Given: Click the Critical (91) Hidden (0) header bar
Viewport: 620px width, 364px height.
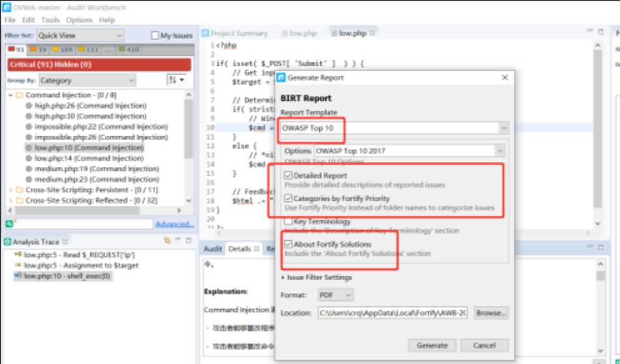Looking at the screenshot, I should point(99,64).
